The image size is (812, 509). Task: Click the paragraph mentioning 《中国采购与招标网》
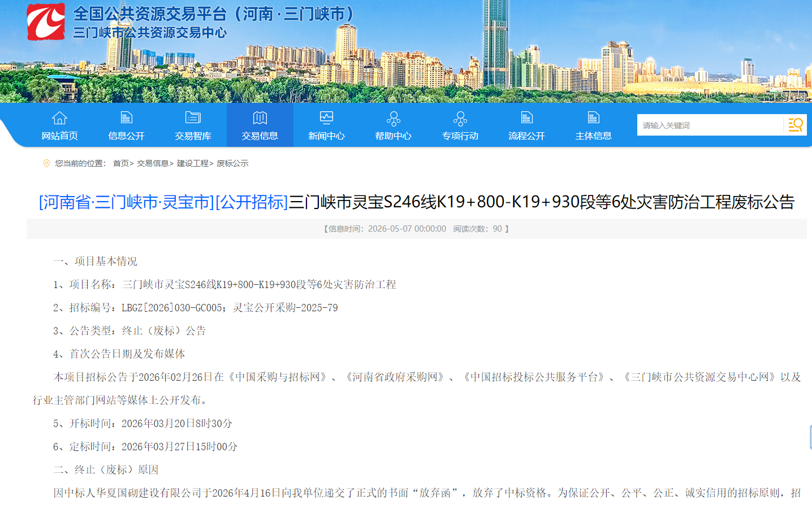tap(417, 388)
